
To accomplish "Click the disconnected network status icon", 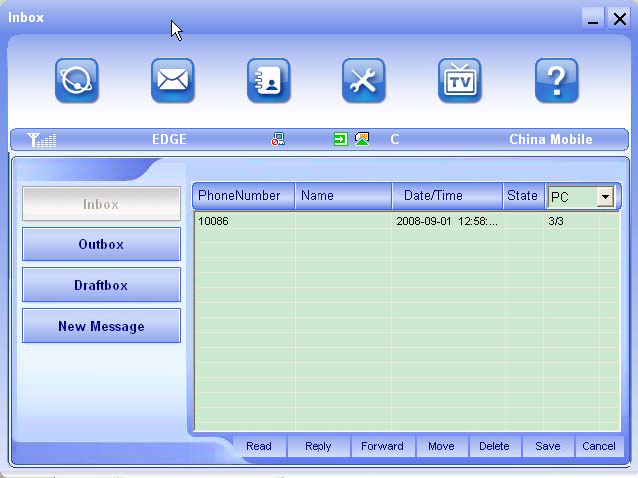I will coord(278,139).
